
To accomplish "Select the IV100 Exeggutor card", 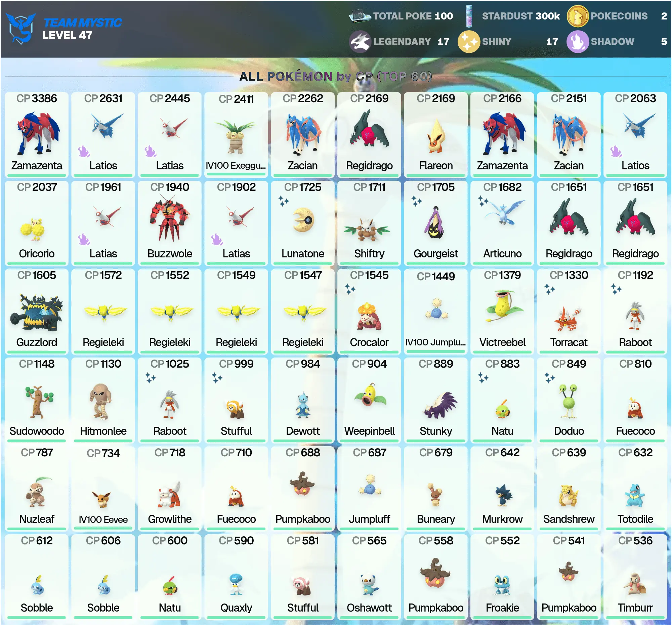I will click(x=236, y=134).
